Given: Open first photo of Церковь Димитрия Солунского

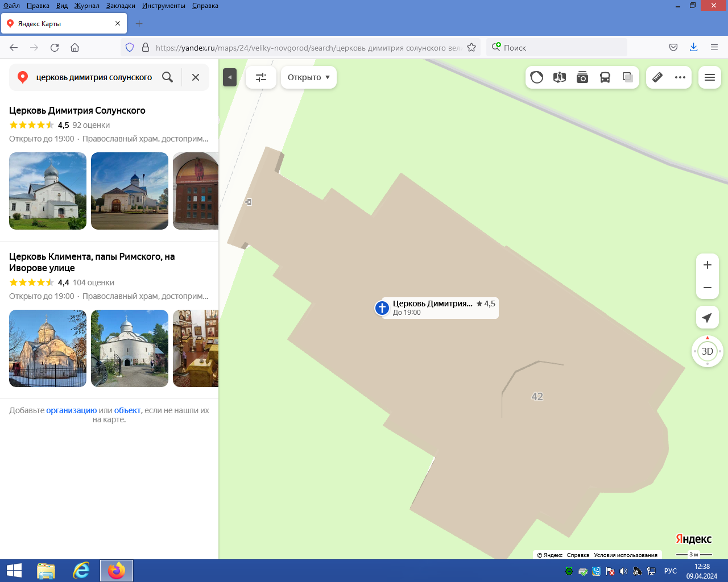Looking at the screenshot, I should [x=48, y=191].
